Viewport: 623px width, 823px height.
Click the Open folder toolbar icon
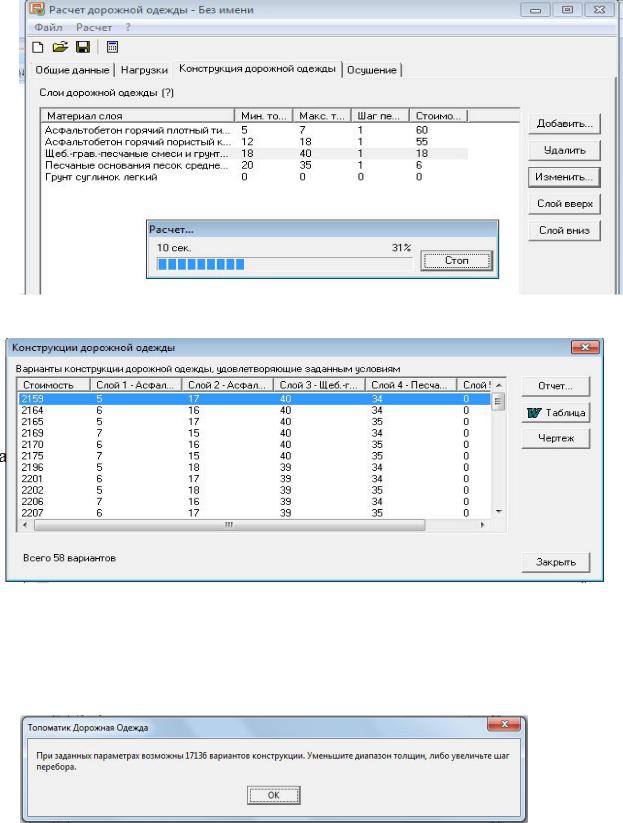click(x=60, y=47)
